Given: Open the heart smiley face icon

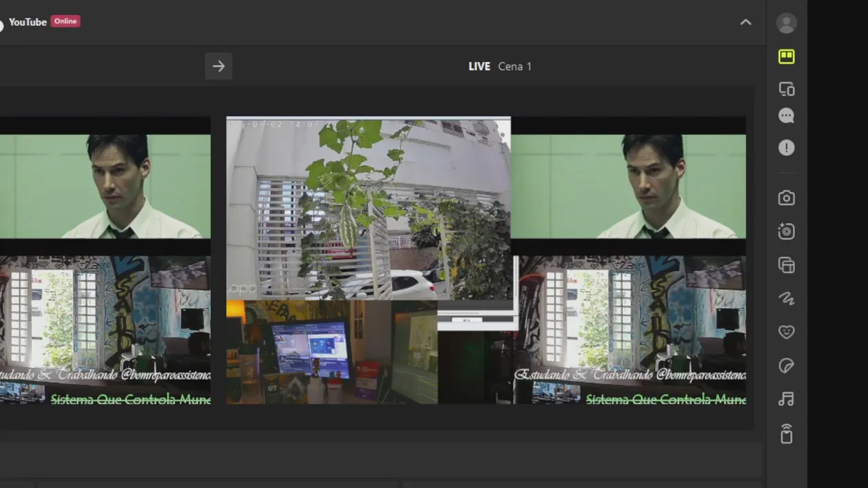Looking at the screenshot, I should (786, 332).
